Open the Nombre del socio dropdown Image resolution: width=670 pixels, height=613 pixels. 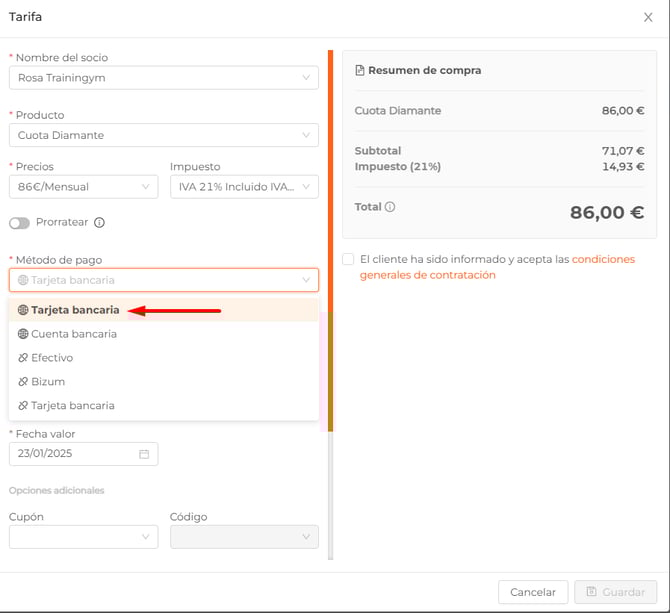[163, 78]
